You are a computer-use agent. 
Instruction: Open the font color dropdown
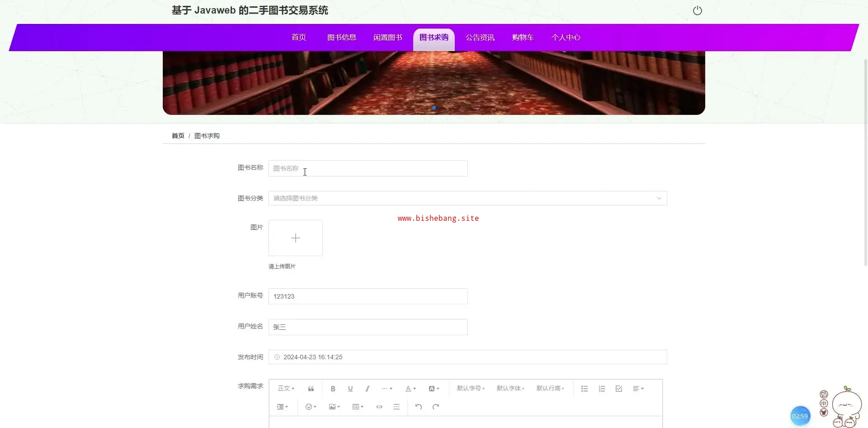pos(410,389)
